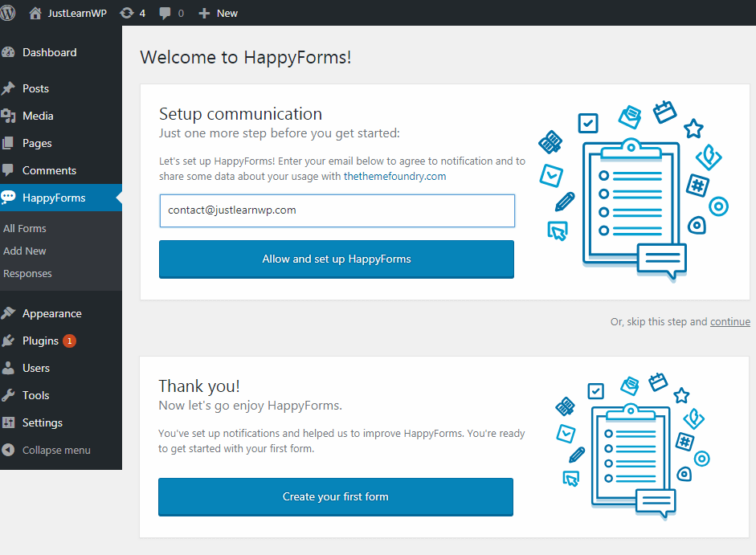Click the Tools wrench icon

[8, 395]
